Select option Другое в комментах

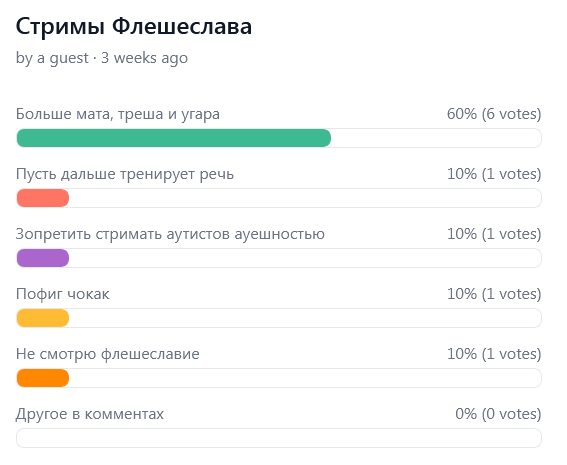[x=90, y=414]
